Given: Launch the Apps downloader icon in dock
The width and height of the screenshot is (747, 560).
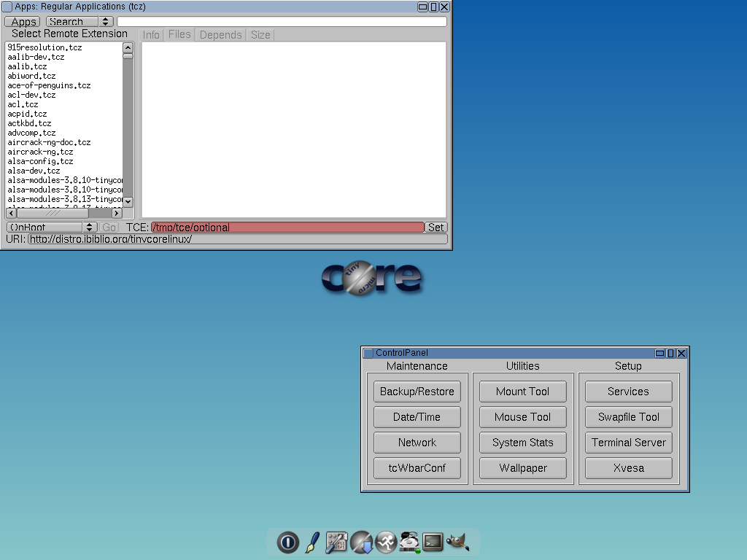Looking at the screenshot, I should tap(362, 542).
